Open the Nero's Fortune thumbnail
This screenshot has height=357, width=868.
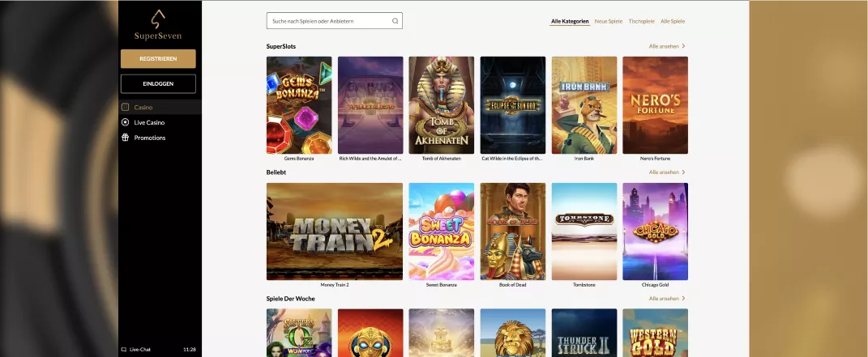coord(656,105)
